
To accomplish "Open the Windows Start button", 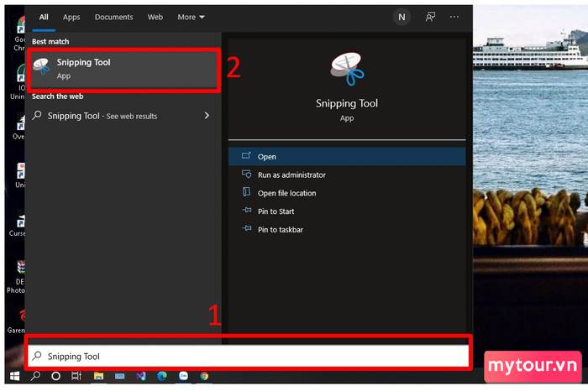I will (x=14, y=376).
